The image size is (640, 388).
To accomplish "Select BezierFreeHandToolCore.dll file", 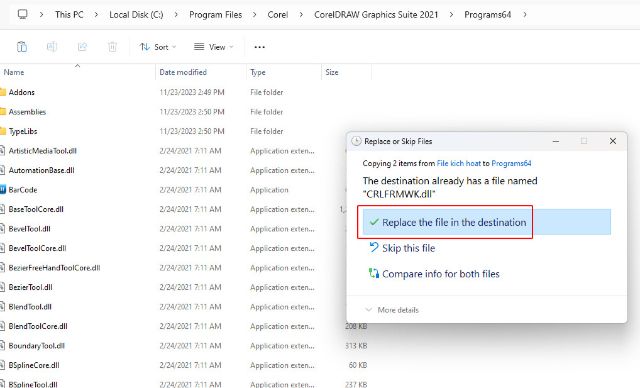I will pyautogui.click(x=54, y=268).
